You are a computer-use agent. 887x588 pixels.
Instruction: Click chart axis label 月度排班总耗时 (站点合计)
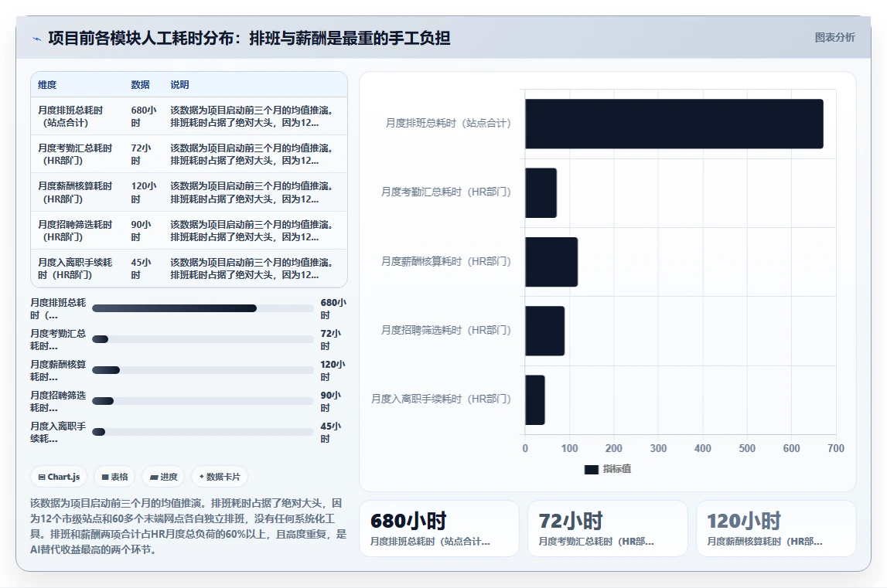448,124
